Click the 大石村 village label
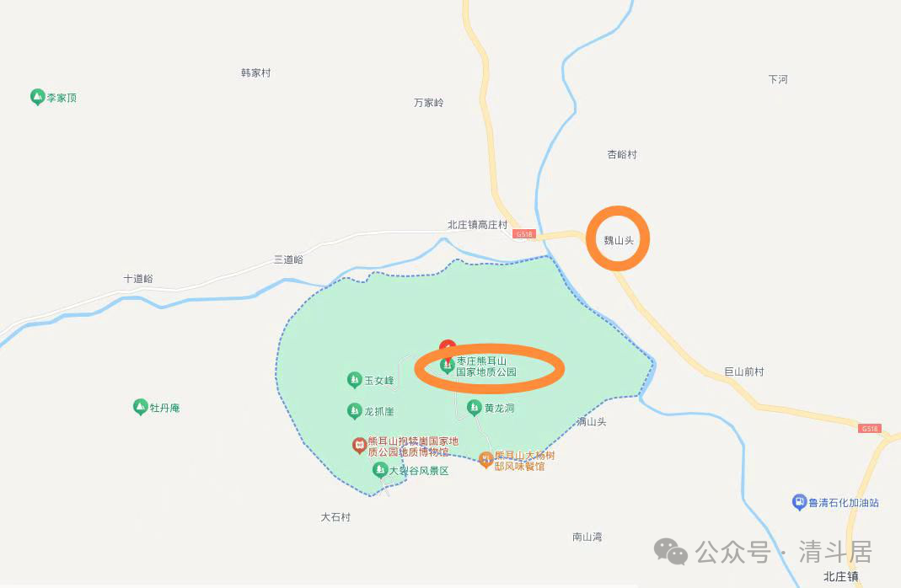901x588 pixels. (335, 516)
